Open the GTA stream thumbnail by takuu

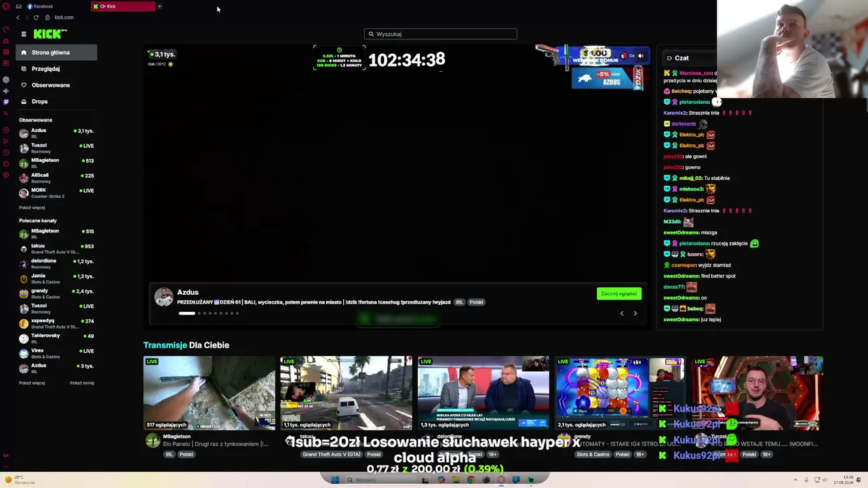(x=346, y=393)
